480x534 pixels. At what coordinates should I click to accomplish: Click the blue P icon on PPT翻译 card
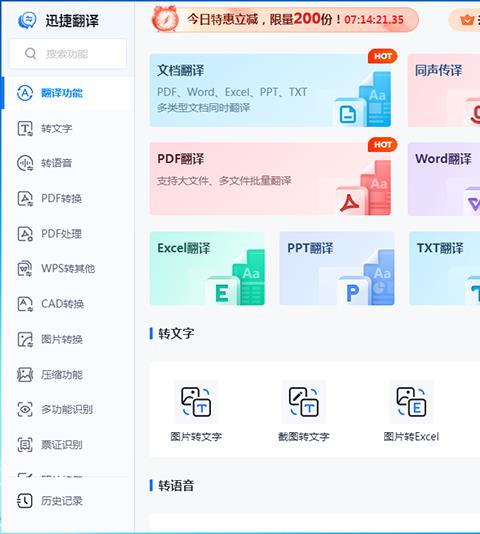click(x=353, y=293)
